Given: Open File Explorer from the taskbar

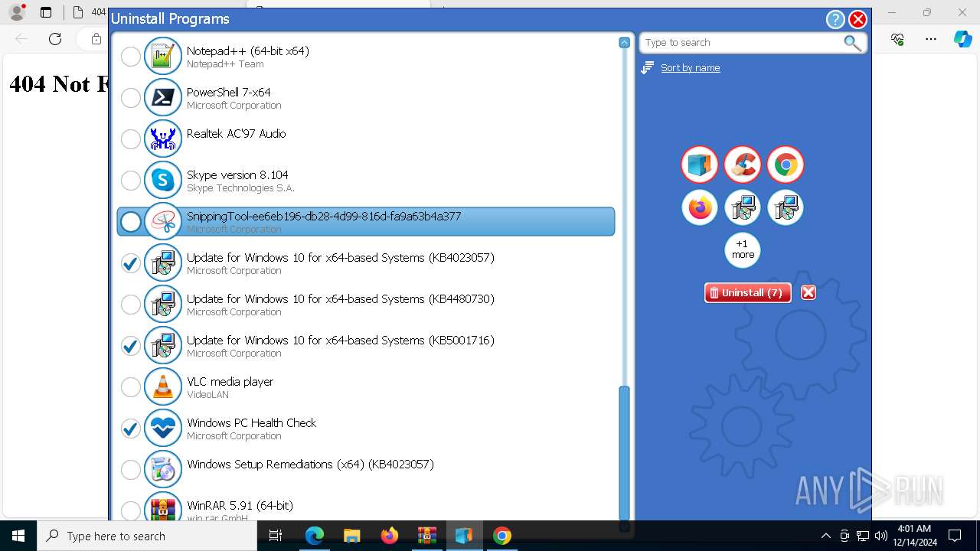Looking at the screenshot, I should pos(351,536).
